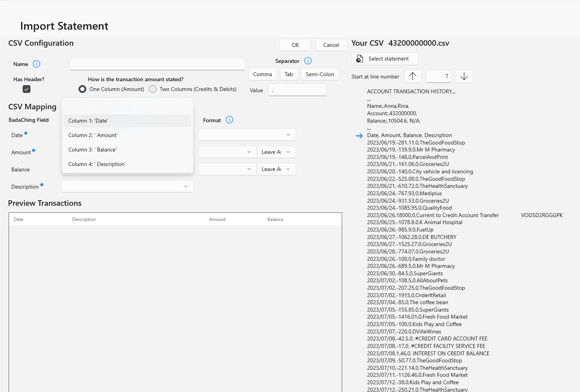The image size is (580, 392).
Task: Click the down arrow for start line
Action: coord(464,77)
